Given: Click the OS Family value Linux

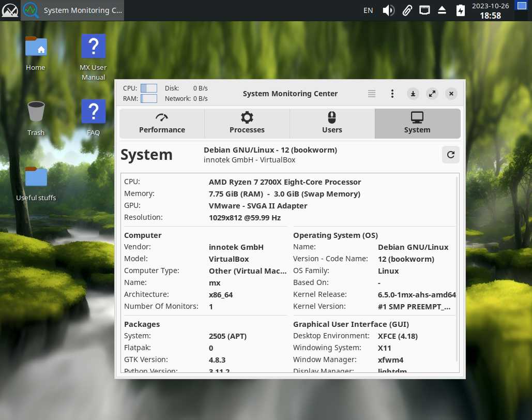Looking at the screenshot, I should [388, 271].
